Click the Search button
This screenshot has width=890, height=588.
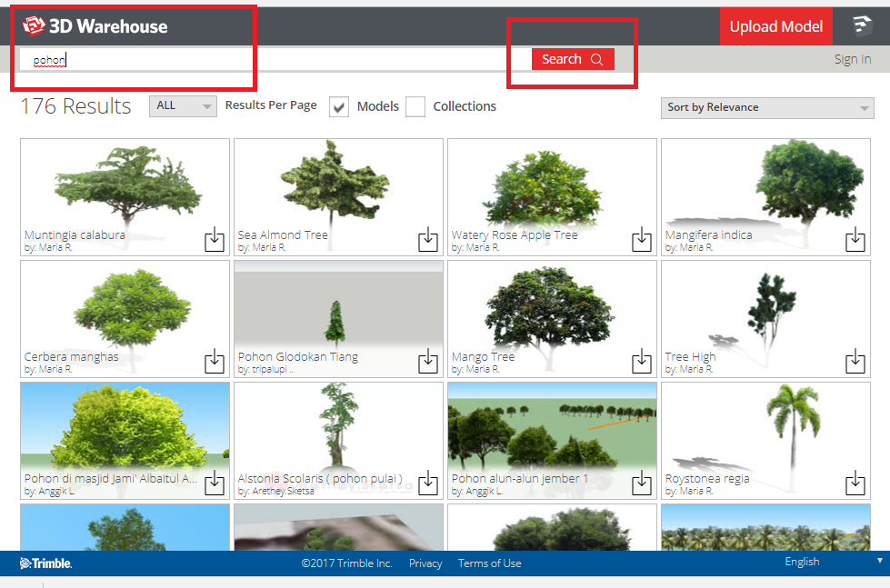tap(573, 59)
